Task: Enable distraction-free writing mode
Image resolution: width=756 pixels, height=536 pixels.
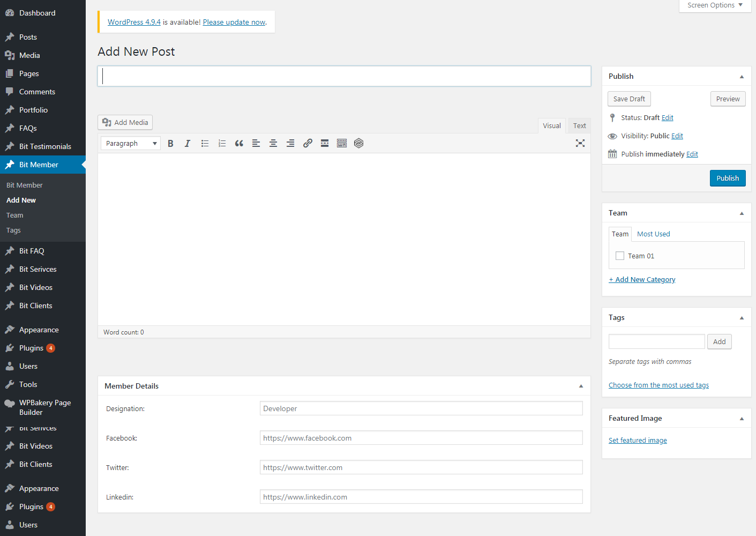Action: click(x=580, y=144)
